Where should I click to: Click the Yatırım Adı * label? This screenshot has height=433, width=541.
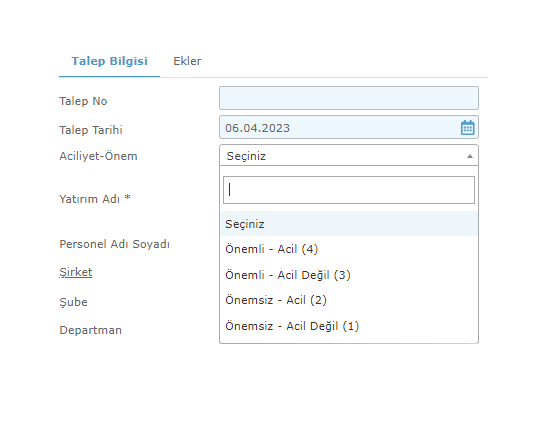(95, 199)
